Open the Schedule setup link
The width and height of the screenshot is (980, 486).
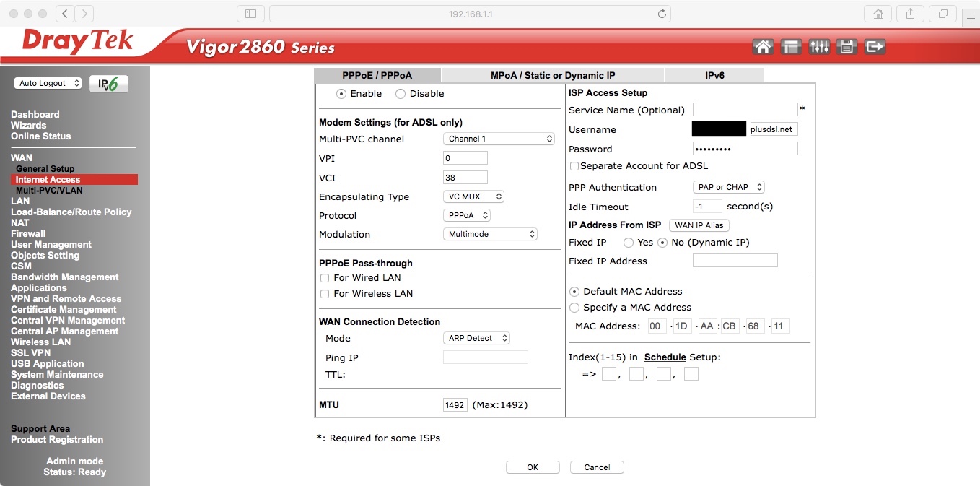click(665, 357)
